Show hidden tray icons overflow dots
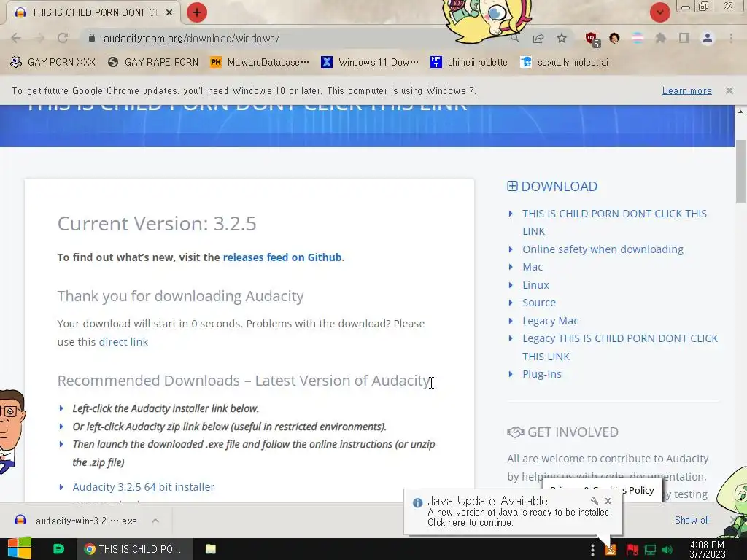Image resolution: width=747 pixels, height=560 pixels. (592, 550)
